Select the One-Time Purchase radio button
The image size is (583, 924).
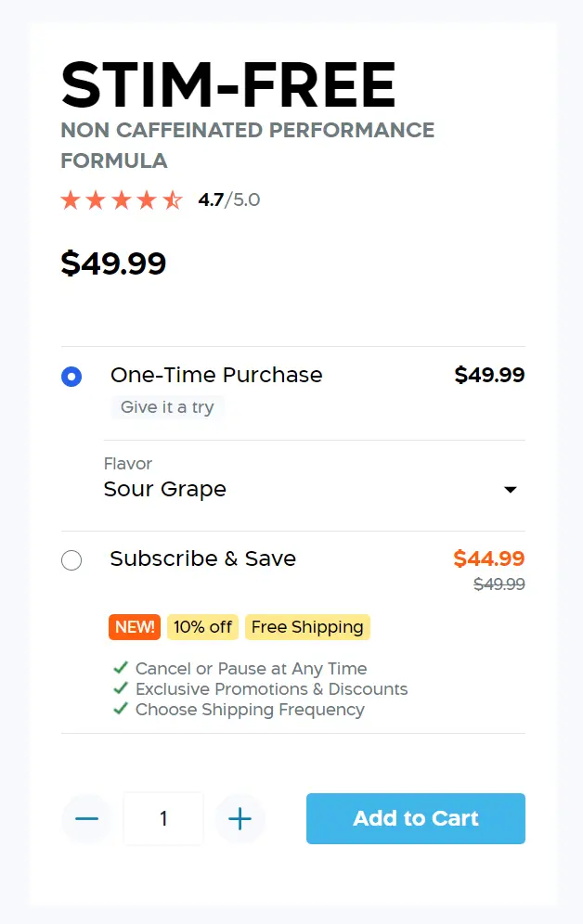pos(71,377)
